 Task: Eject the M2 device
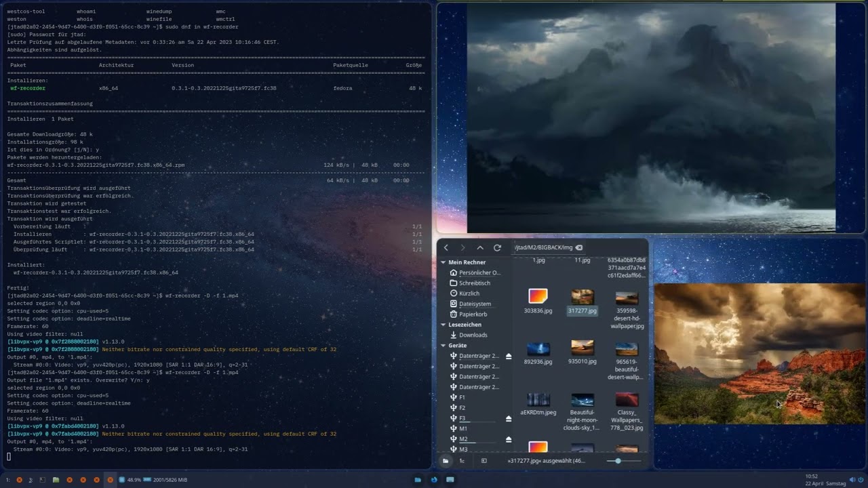pos(509,440)
